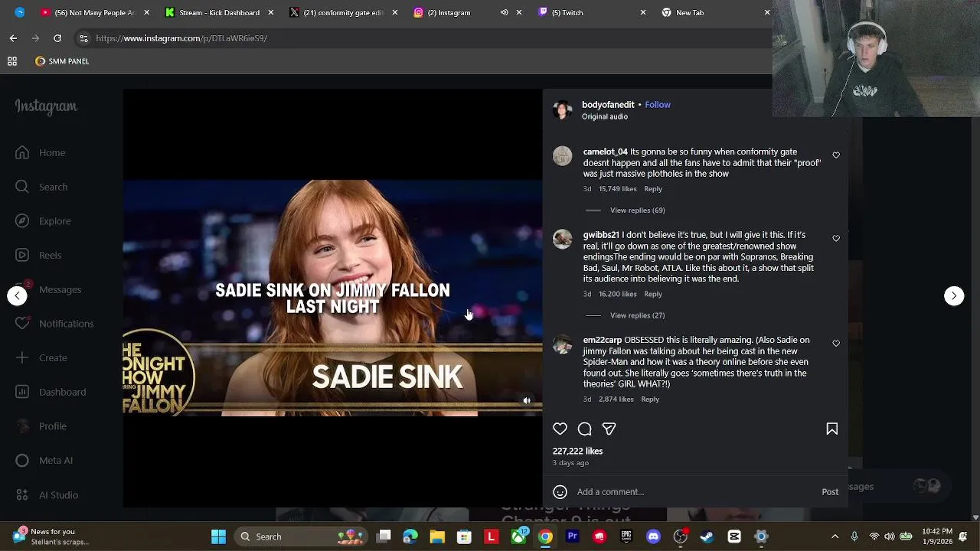
Task: Switch to the New Tab tab
Action: click(716, 12)
